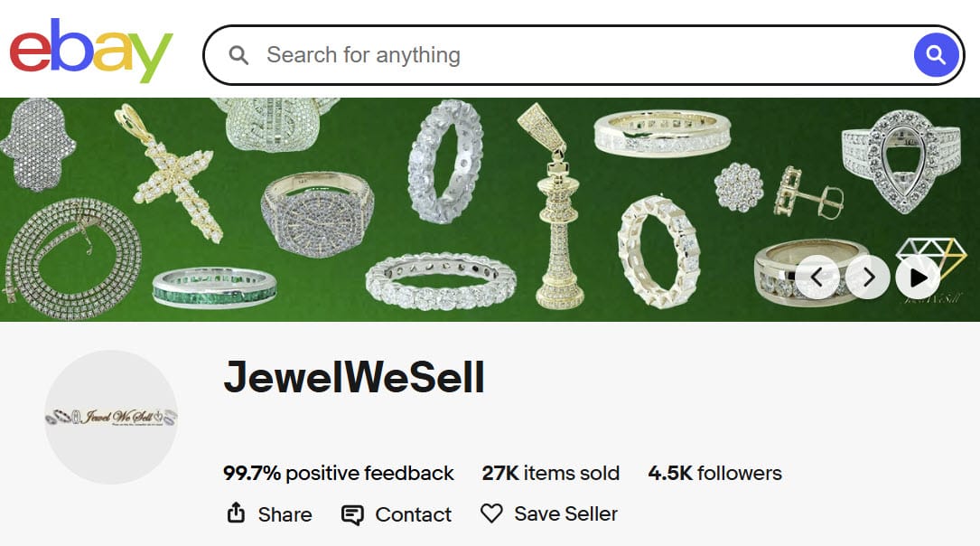Open the 4.5K followers stat
Image resolution: width=980 pixels, height=546 pixels.
point(714,473)
